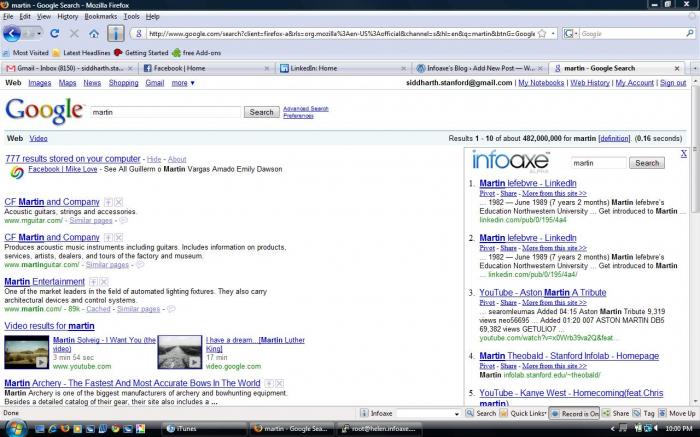Image resolution: width=700 pixels, height=437 pixels.
Task: Click the Infoaxe Tag button in bottom toolbar
Action: pyautogui.click(x=644, y=413)
